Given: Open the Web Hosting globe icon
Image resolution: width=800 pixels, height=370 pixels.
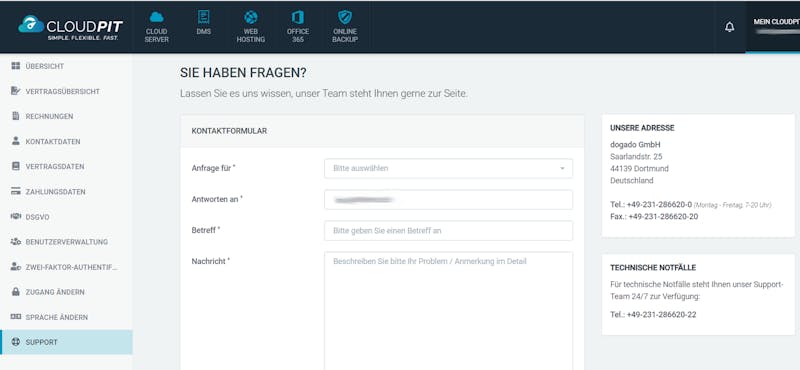Looking at the screenshot, I should click(x=251, y=17).
